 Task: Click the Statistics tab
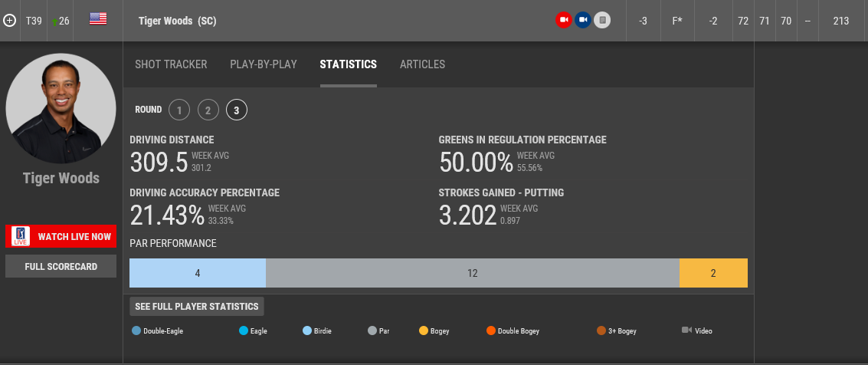pos(348,64)
